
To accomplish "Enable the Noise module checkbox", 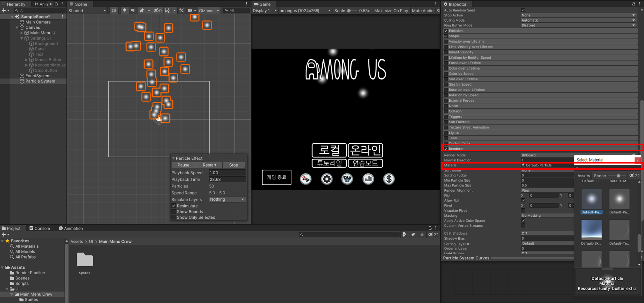I will 446,106.
